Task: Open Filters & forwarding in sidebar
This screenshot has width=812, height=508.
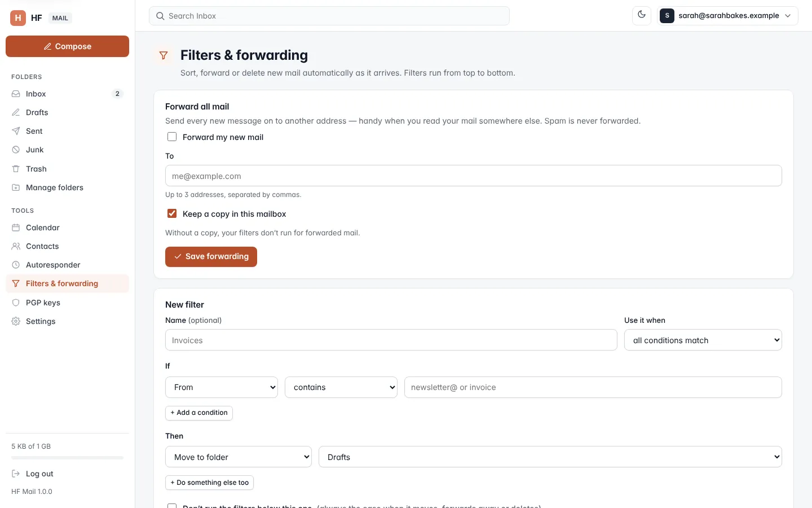Action: (x=67, y=283)
